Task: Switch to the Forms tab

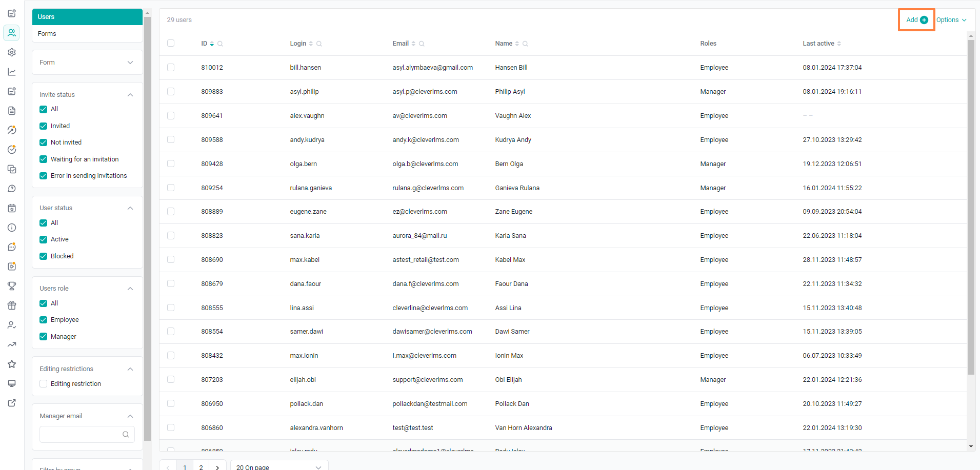Action: click(87, 34)
